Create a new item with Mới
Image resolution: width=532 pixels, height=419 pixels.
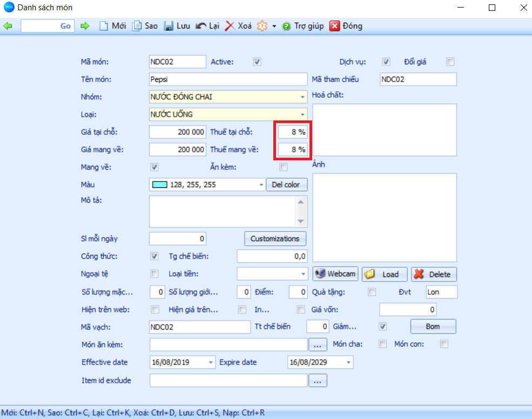113,26
